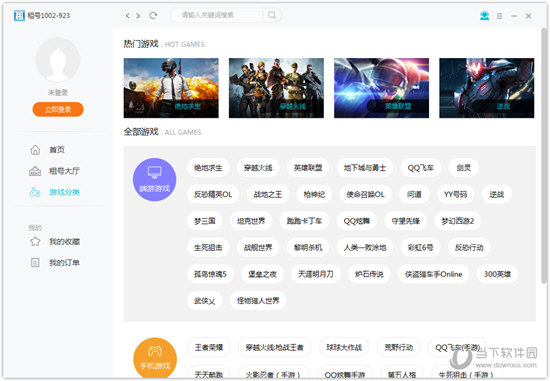Choose 黎明杀机 tag
Screen dimensions: 550x381
point(308,248)
